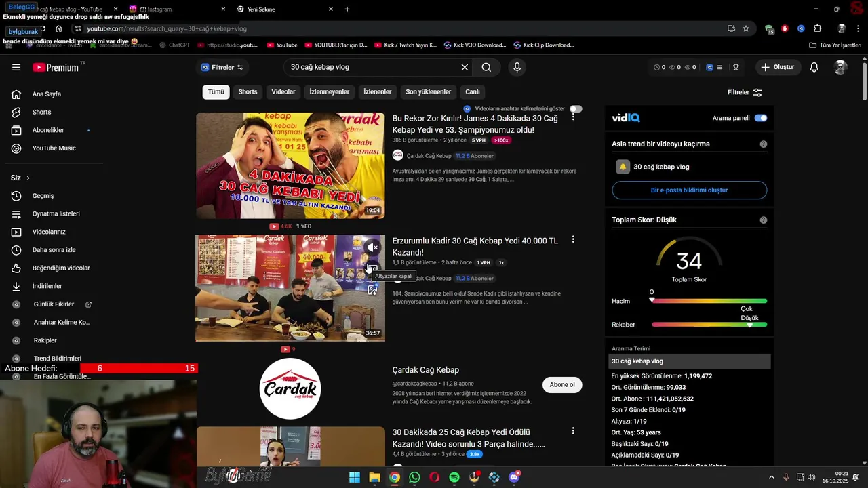Toggle video keywords display switch
868x488 pixels.
pyautogui.click(x=576, y=108)
